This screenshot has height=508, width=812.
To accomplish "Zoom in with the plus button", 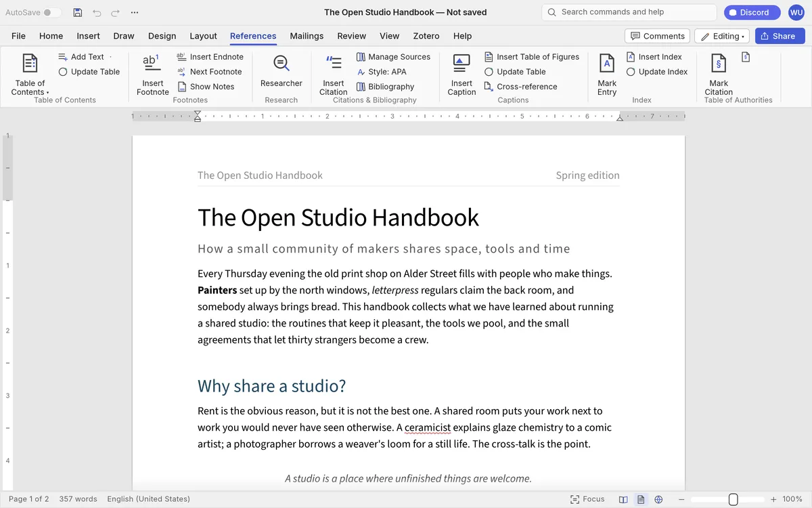I will (773, 499).
